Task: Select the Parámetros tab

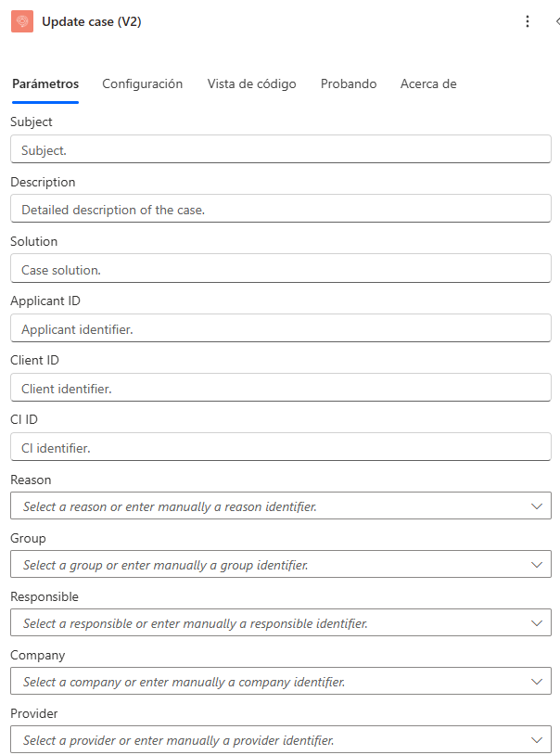Action: [45, 83]
